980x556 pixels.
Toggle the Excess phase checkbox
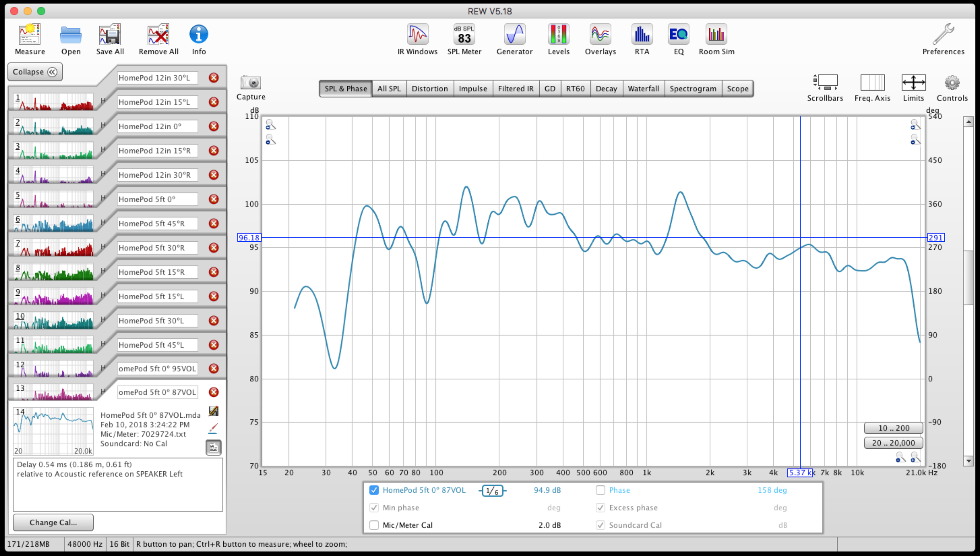click(600, 508)
